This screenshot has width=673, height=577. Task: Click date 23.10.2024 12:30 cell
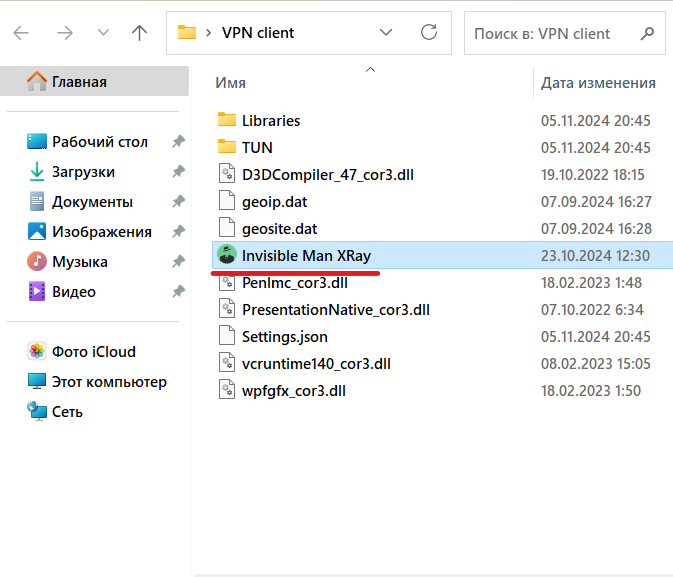[x=595, y=256]
